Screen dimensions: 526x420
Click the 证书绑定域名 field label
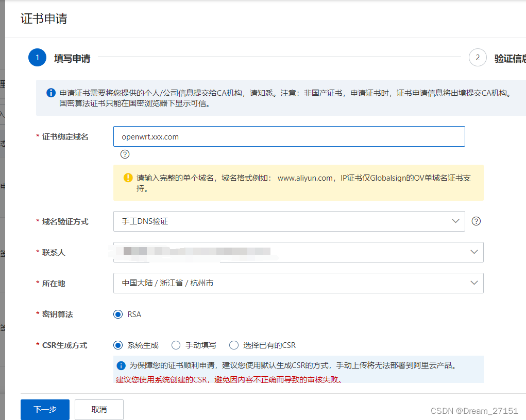point(65,137)
